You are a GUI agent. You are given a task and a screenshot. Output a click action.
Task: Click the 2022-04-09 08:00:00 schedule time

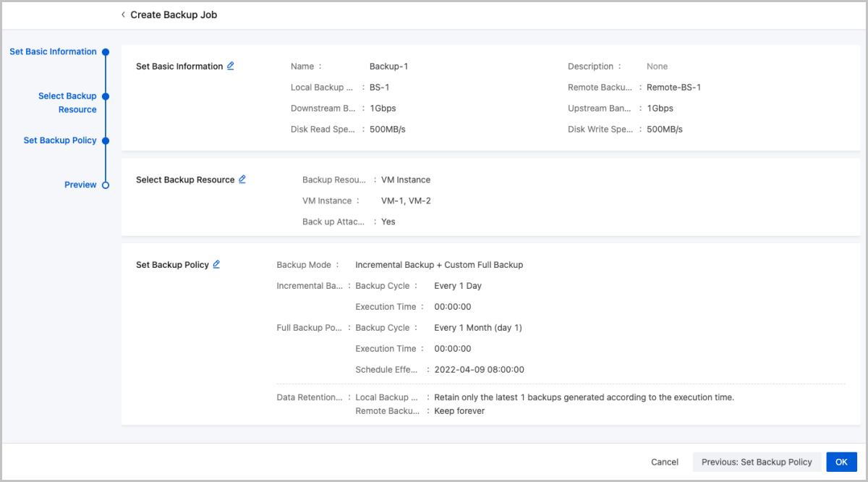click(x=479, y=370)
